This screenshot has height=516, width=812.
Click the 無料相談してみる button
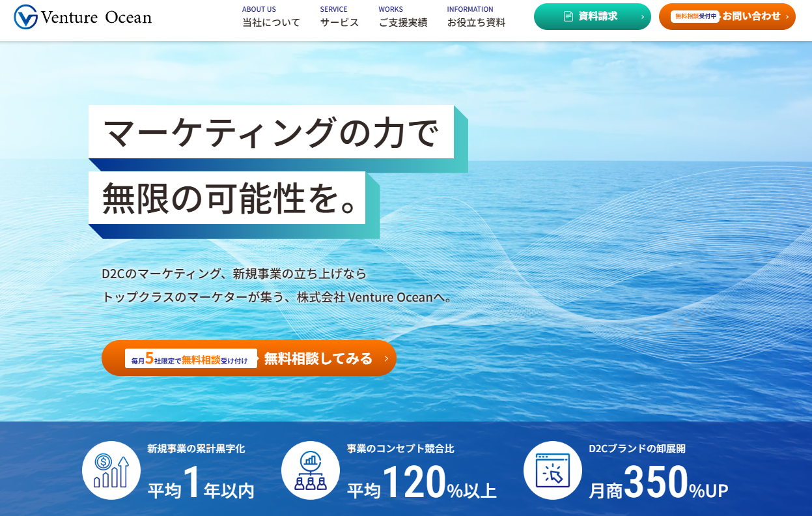(249, 358)
